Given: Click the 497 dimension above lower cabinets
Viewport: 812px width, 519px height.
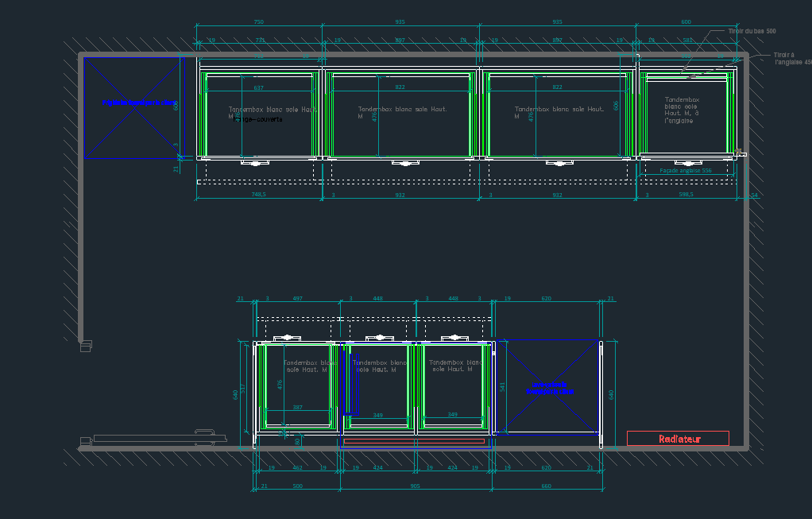Looking at the screenshot, I should point(297,299).
